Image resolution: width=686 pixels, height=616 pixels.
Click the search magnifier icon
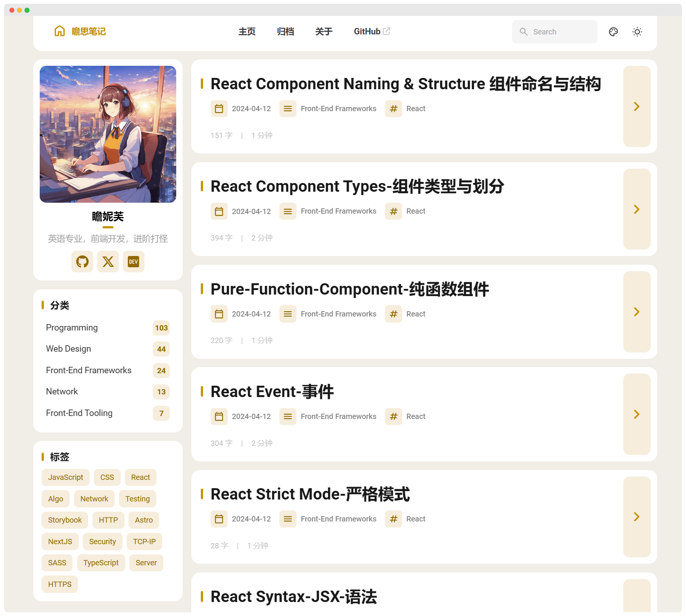524,32
